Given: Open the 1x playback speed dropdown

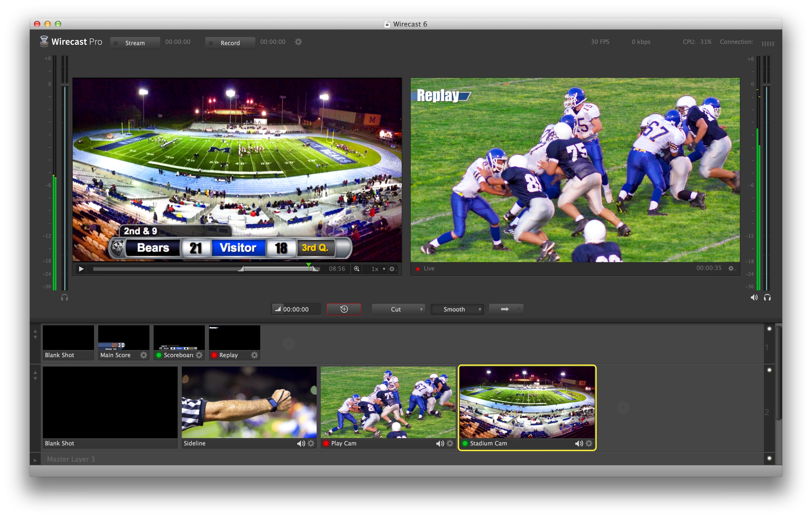Looking at the screenshot, I should pos(378,269).
